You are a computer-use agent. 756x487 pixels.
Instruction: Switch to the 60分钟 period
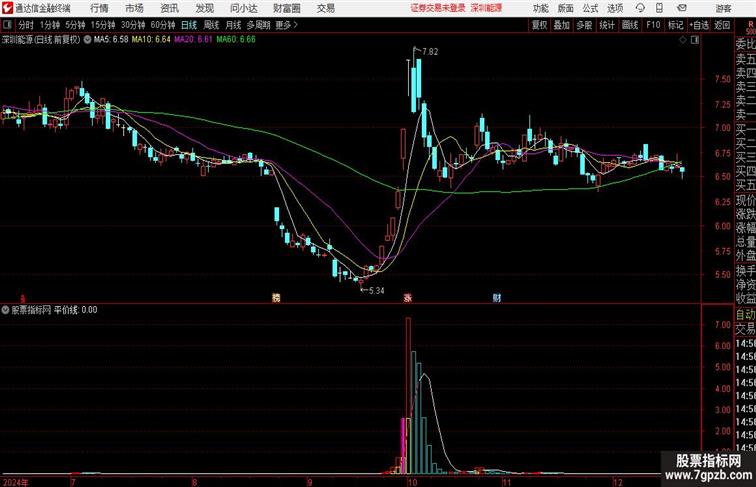(163, 25)
